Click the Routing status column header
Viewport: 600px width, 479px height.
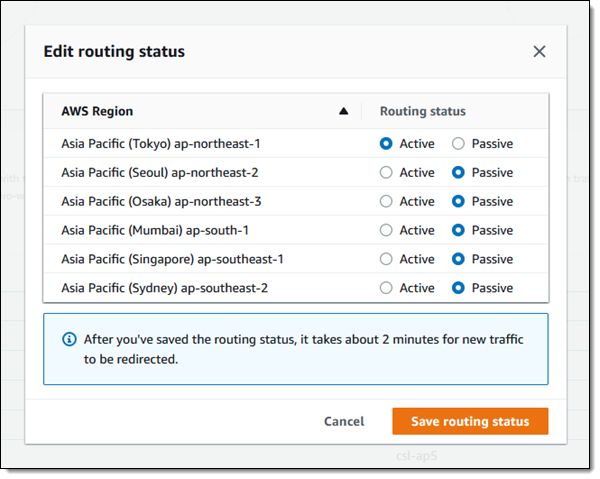coord(423,112)
